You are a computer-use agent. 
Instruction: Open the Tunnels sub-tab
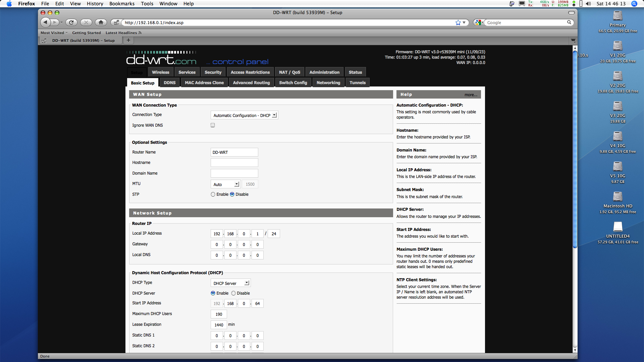358,82
